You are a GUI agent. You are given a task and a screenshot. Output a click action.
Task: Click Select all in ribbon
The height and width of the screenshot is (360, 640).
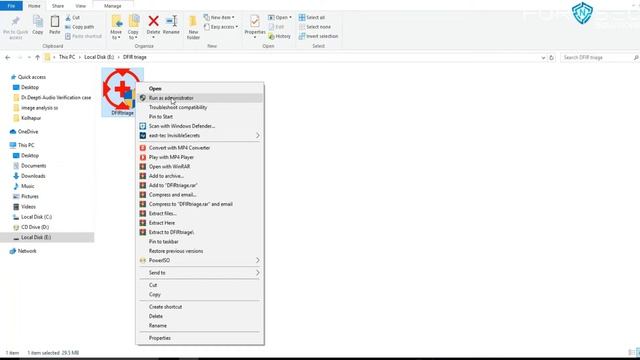coord(312,18)
